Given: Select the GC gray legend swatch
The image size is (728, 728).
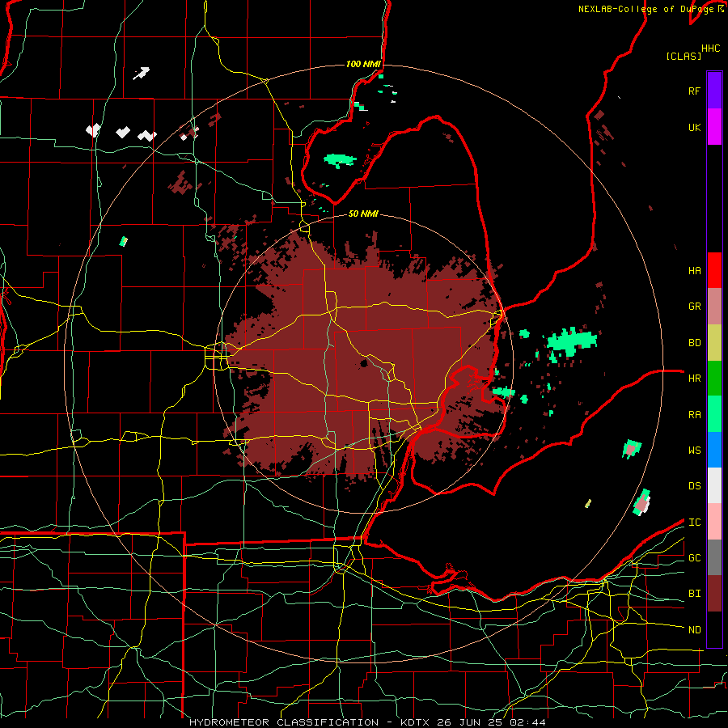Looking at the screenshot, I should [x=714, y=557].
